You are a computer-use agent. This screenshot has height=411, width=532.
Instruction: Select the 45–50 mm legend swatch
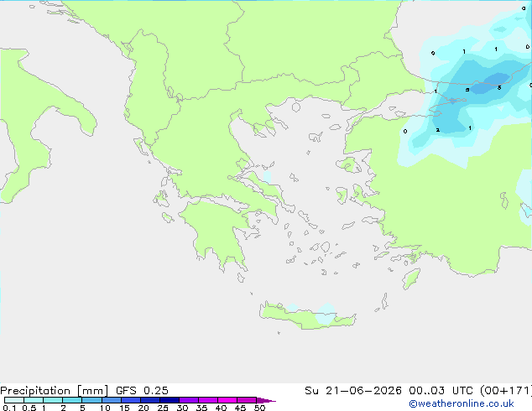(247, 400)
